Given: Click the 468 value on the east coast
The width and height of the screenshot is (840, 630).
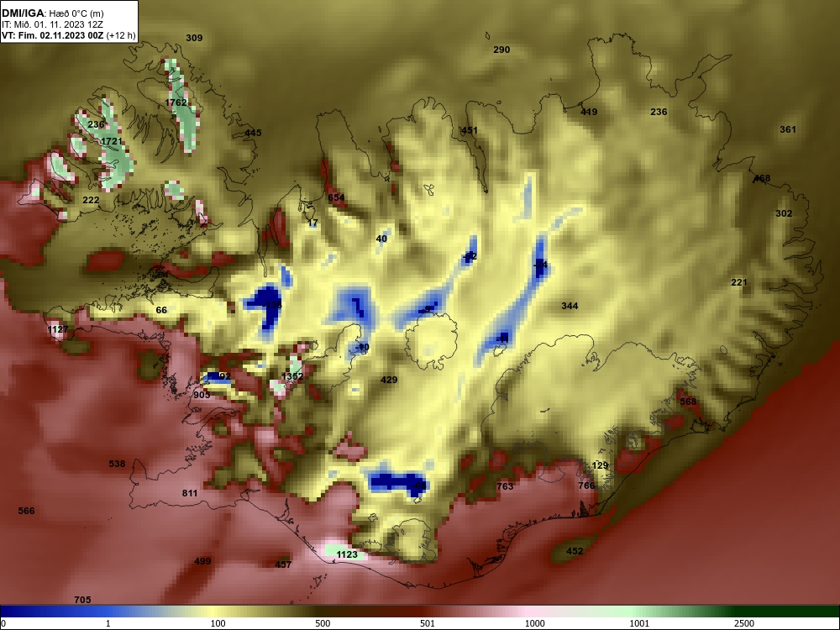Looking at the screenshot, I should tap(762, 178).
